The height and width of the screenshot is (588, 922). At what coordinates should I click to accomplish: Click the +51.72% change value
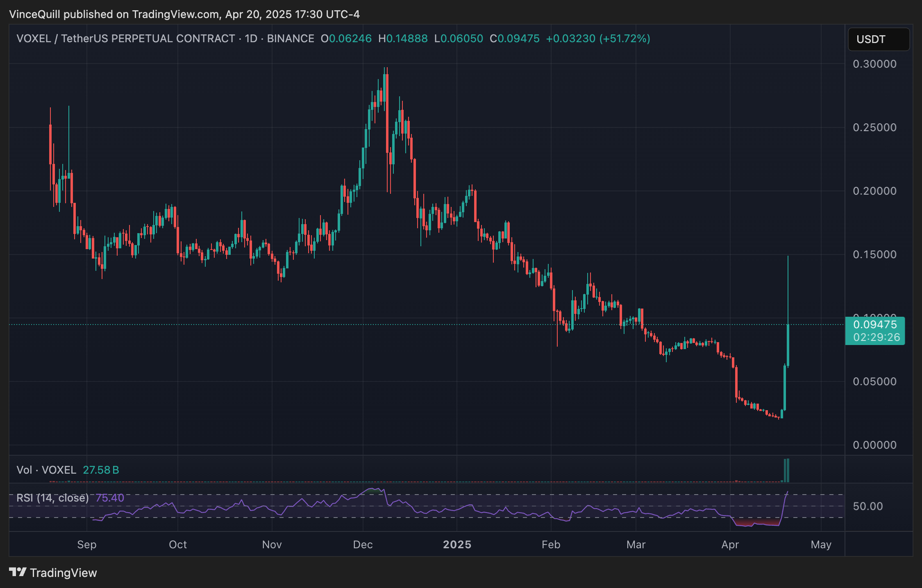pos(625,39)
